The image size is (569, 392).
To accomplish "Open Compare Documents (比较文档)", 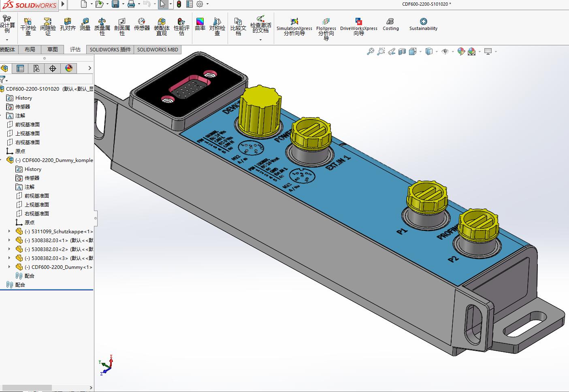I will click(x=238, y=26).
